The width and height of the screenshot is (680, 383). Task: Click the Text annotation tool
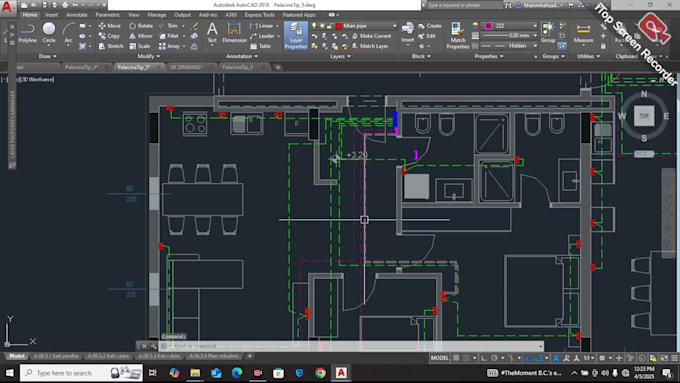coord(212,33)
